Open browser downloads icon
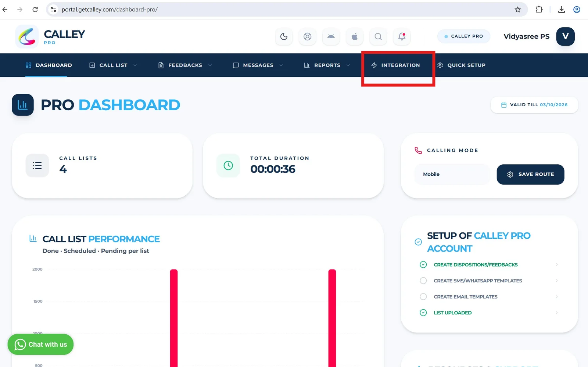The image size is (588, 367). click(562, 10)
